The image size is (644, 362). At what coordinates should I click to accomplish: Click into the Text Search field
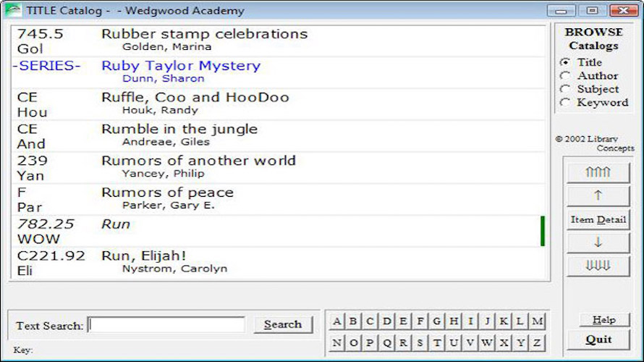click(166, 325)
